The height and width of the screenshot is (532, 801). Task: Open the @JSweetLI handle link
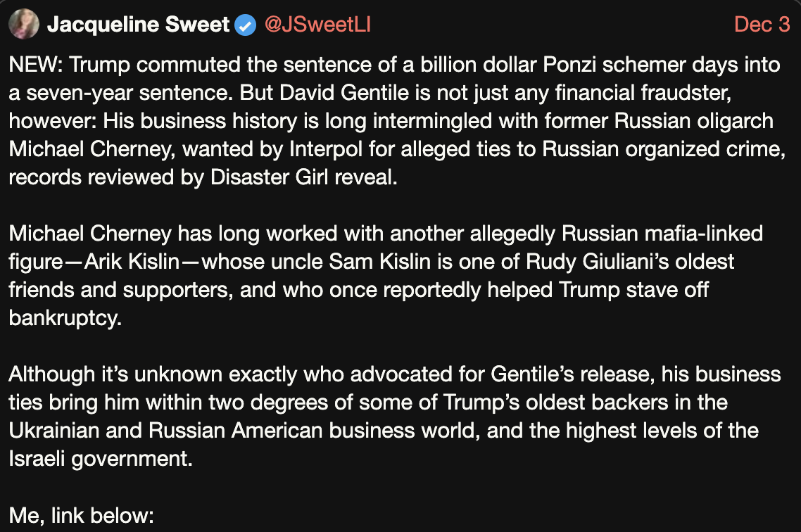coord(317,25)
